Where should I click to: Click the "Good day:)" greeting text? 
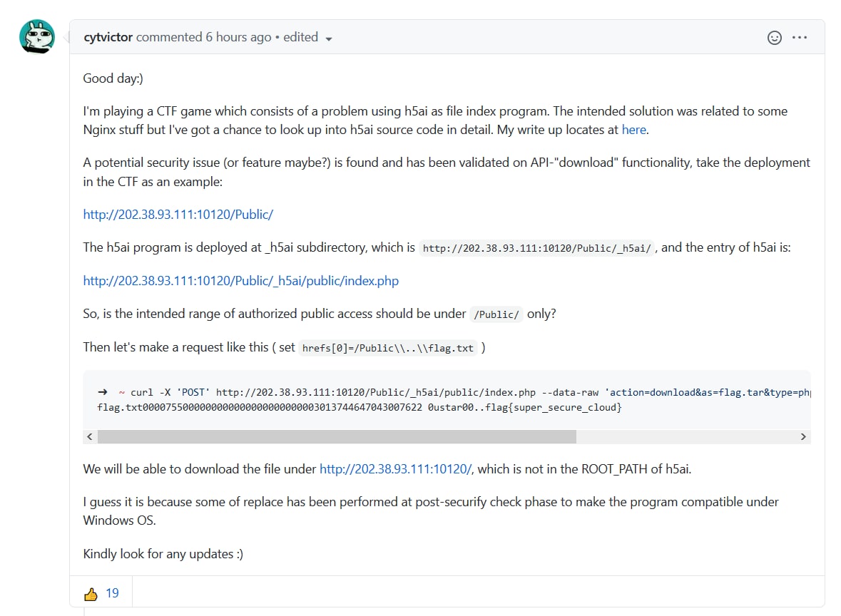tap(113, 78)
